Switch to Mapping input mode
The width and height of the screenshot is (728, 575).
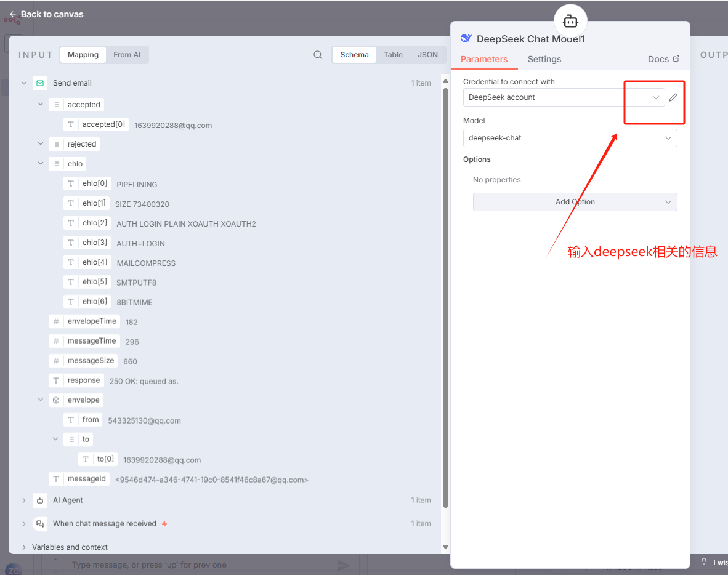[83, 55]
